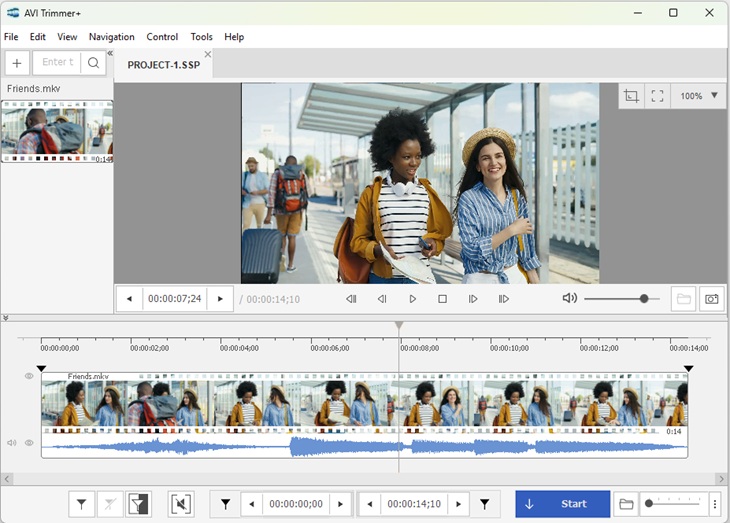Open the output folder icon
The image size is (730, 523).
[626, 504]
